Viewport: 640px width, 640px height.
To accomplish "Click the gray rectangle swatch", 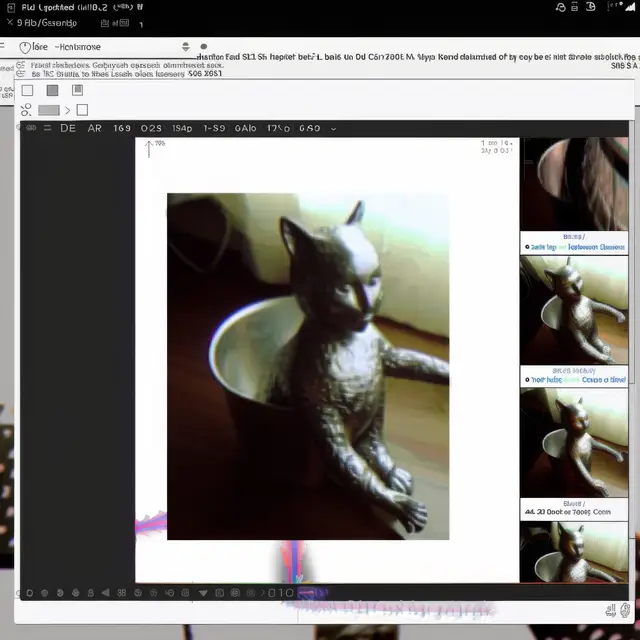I will pyautogui.click(x=49, y=110).
